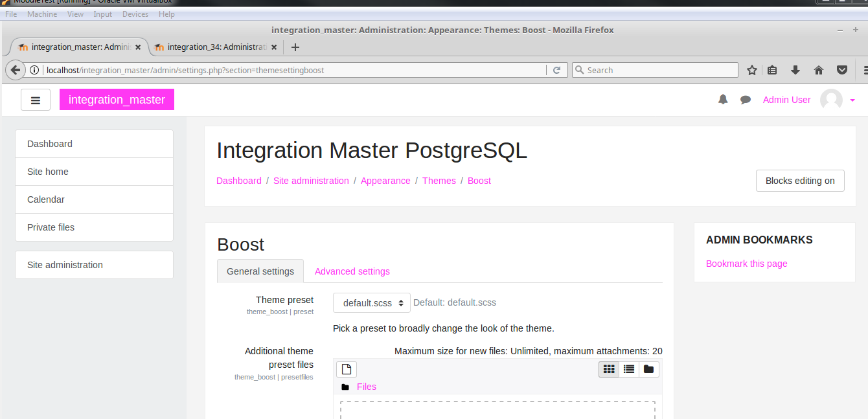Focus the Firefox Search box
This screenshot has width=868, height=419.
pyautogui.click(x=655, y=70)
